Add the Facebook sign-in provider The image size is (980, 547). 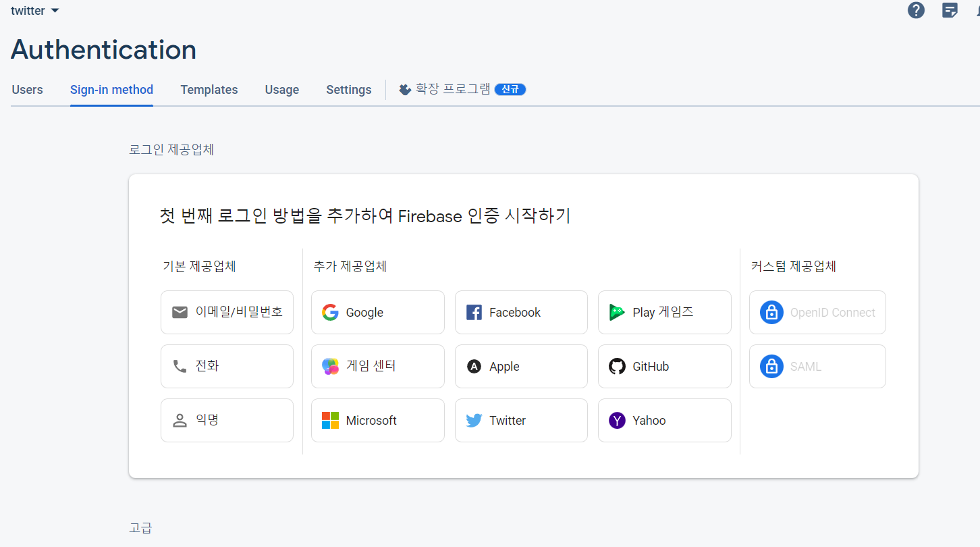521,312
